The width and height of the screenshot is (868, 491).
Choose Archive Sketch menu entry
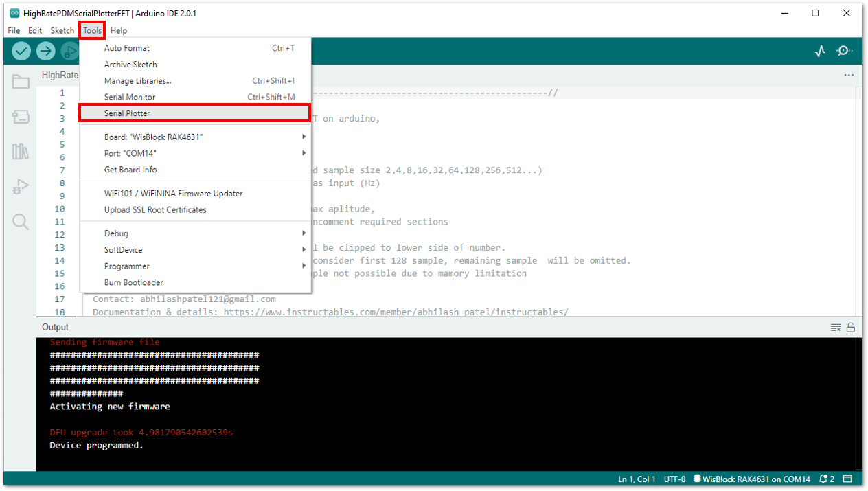[x=196, y=65]
